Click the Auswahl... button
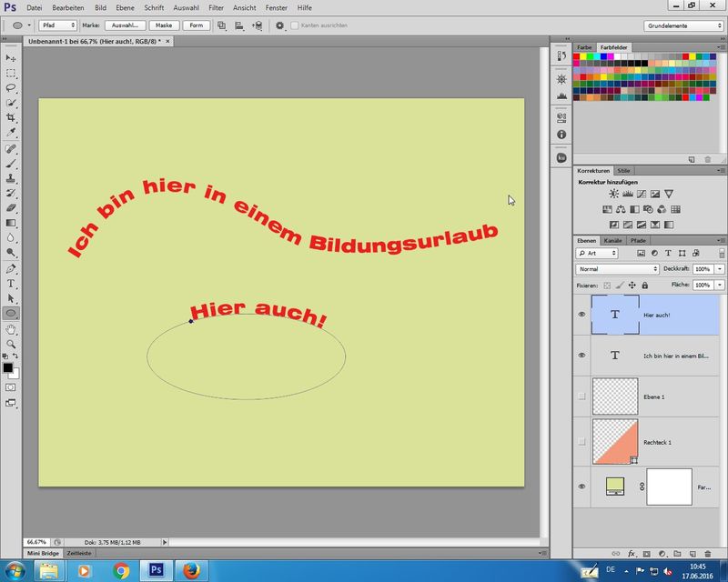This screenshot has width=728, height=582. coord(125,25)
